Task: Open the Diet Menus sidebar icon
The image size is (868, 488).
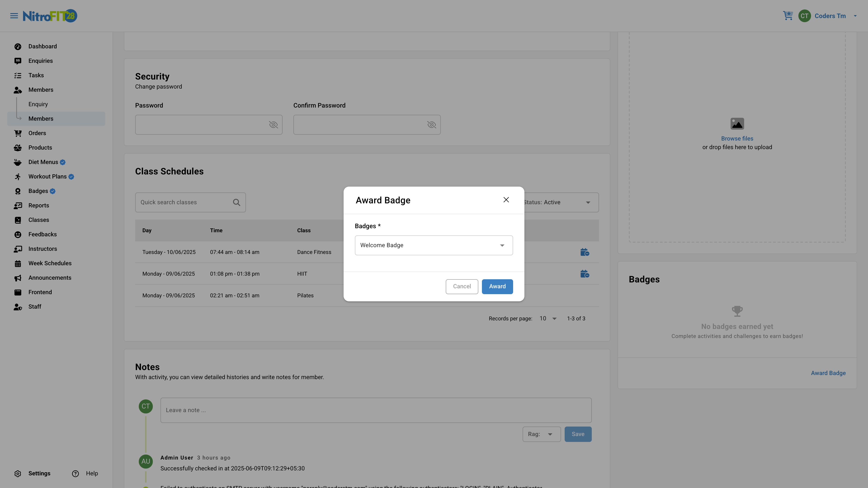Action: [x=18, y=162]
